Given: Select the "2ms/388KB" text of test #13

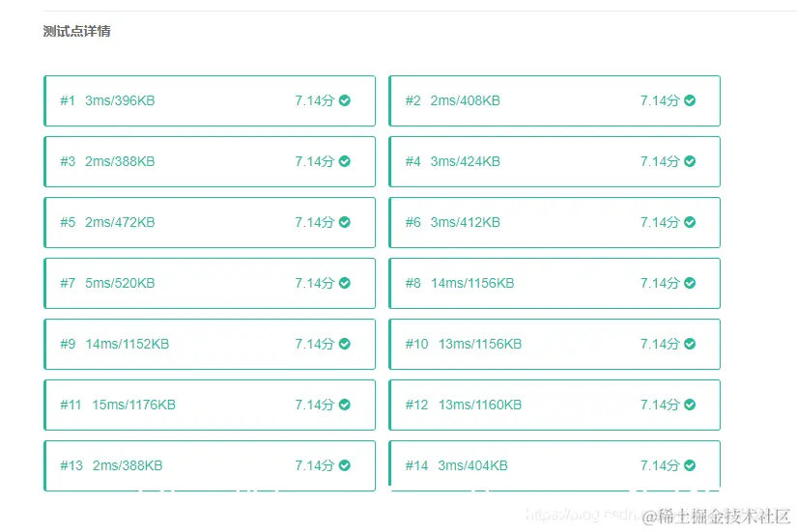Looking at the screenshot, I should click(x=128, y=465).
